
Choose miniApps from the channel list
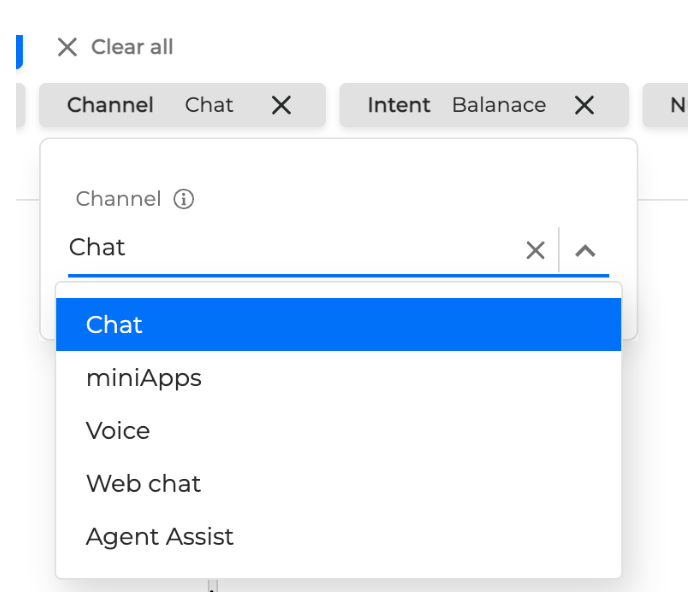[144, 378]
